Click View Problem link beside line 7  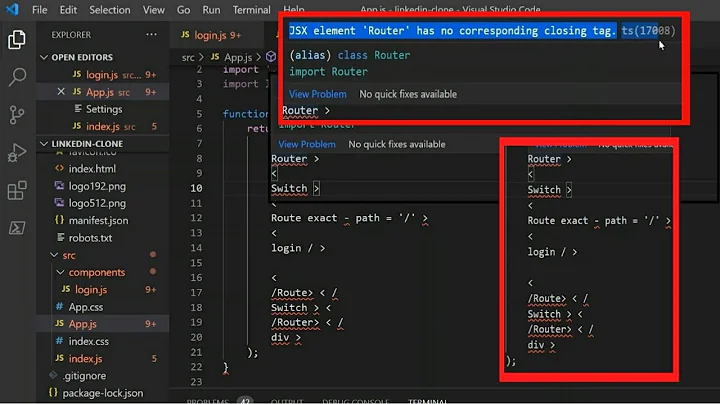tap(307, 144)
